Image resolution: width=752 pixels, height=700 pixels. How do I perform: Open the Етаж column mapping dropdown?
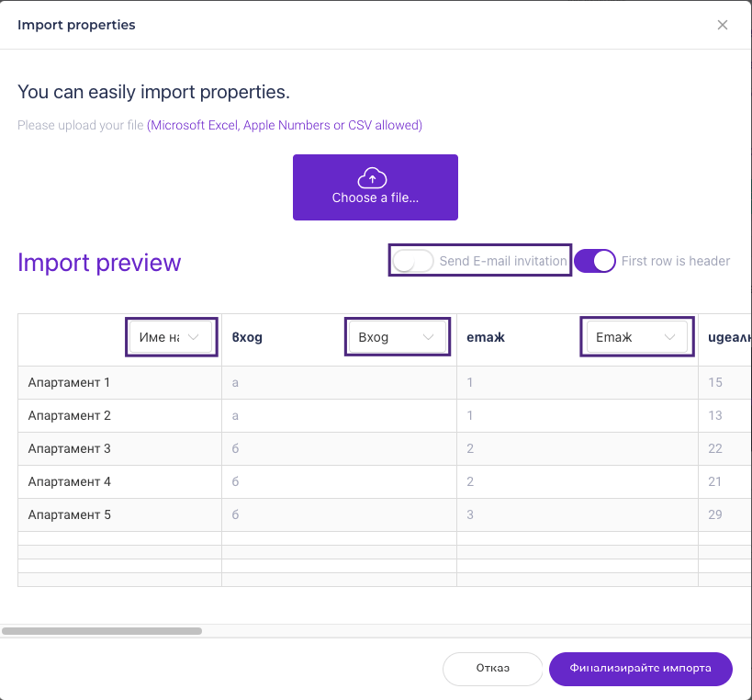[636, 337]
